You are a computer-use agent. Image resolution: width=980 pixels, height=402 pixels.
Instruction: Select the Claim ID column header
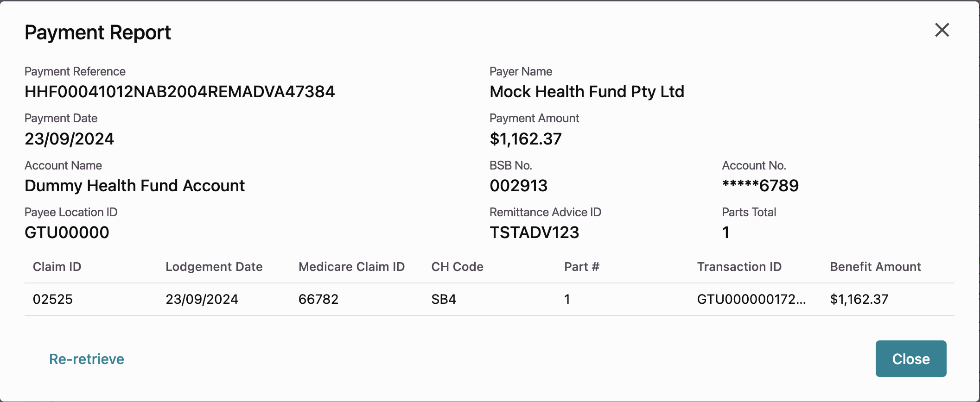tap(57, 267)
